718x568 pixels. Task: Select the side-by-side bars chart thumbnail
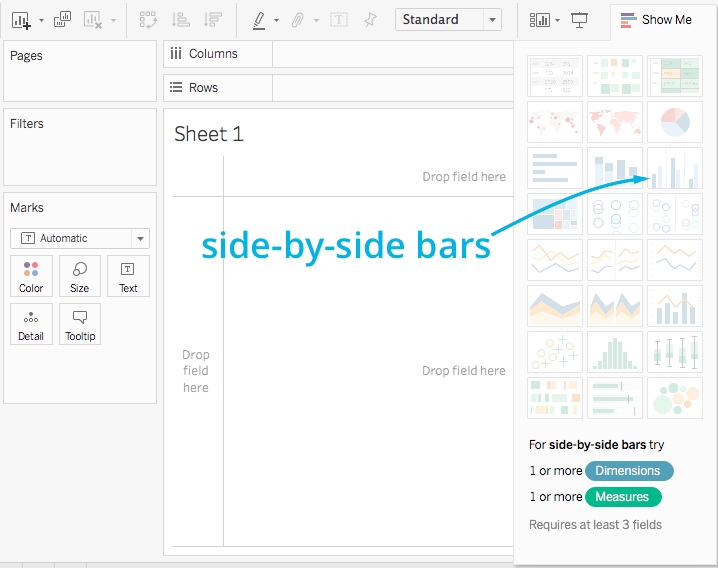tap(674, 168)
